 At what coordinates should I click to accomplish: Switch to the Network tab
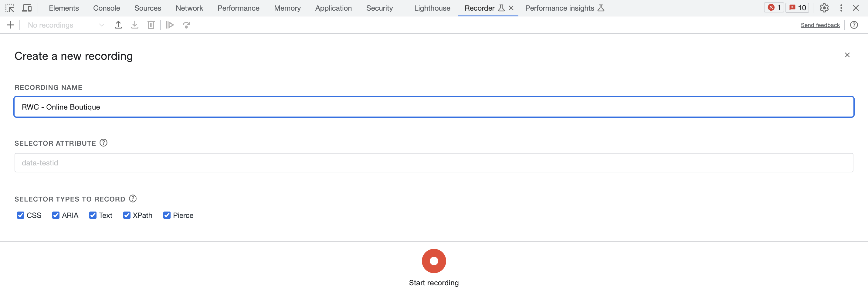pyautogui.click(x=189, y=8)
